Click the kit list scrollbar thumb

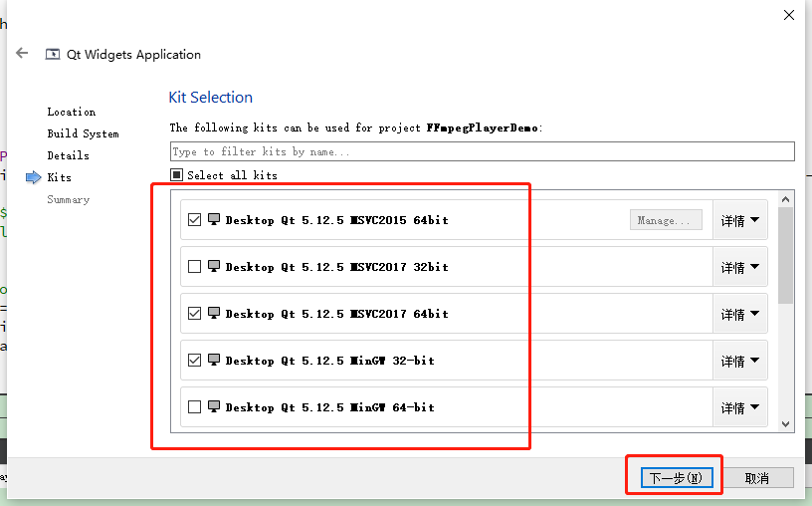point(785,255)
